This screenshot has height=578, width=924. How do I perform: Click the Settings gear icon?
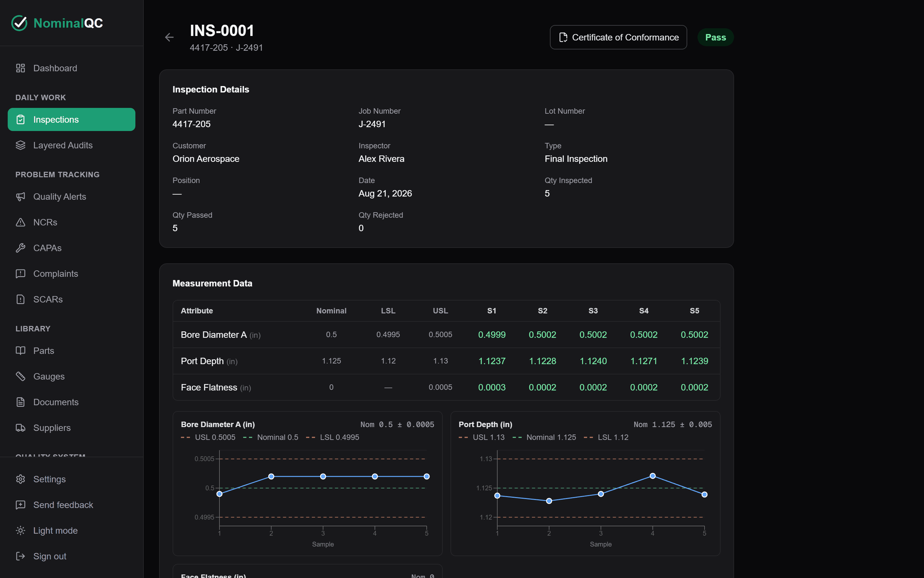[21, 479]
